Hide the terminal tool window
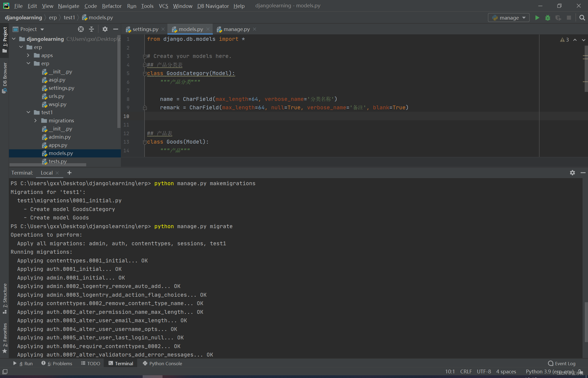Viewport: 588px width, 378px height. point(583,173)
